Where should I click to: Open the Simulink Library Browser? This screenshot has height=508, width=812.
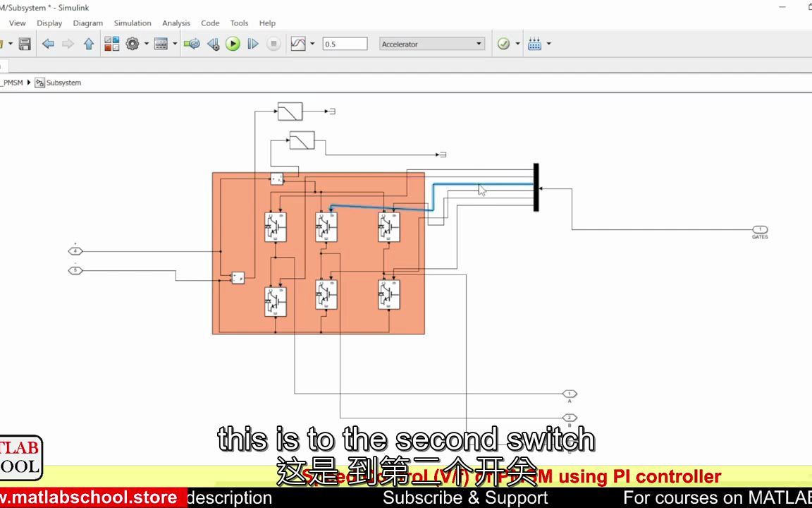point(111,44)
